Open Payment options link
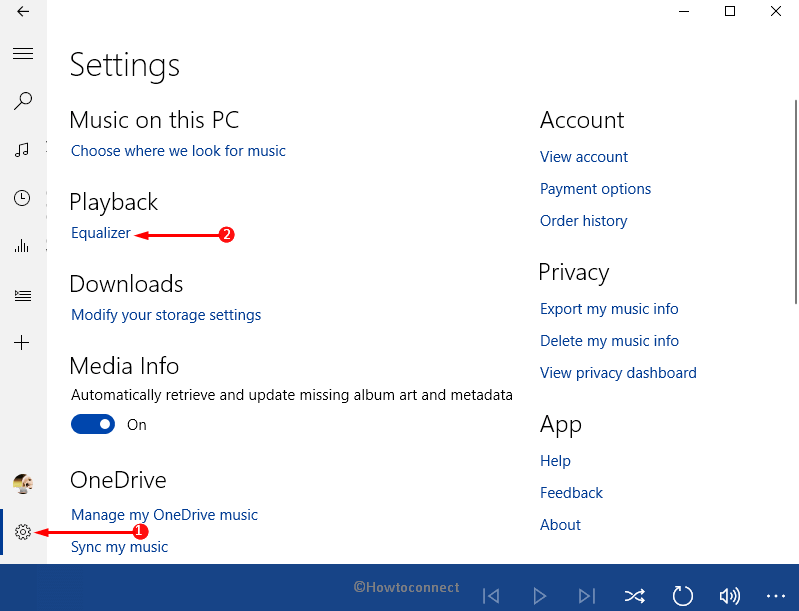This screenshot has width=799, height=611. [x=595, y=189]
